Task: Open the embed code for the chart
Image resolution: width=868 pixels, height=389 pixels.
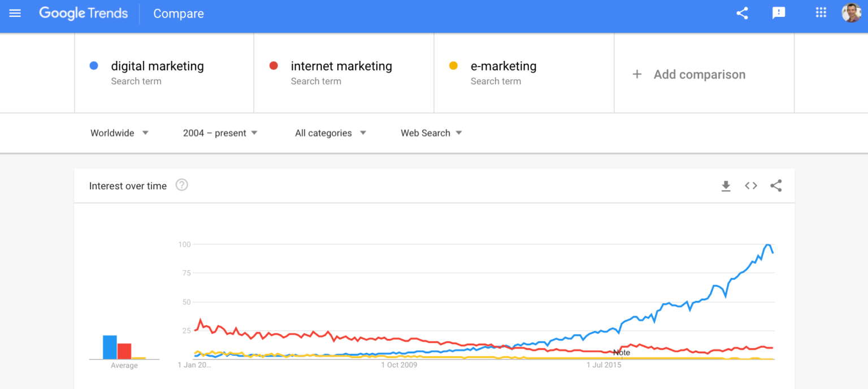Action: pos(750,185)
